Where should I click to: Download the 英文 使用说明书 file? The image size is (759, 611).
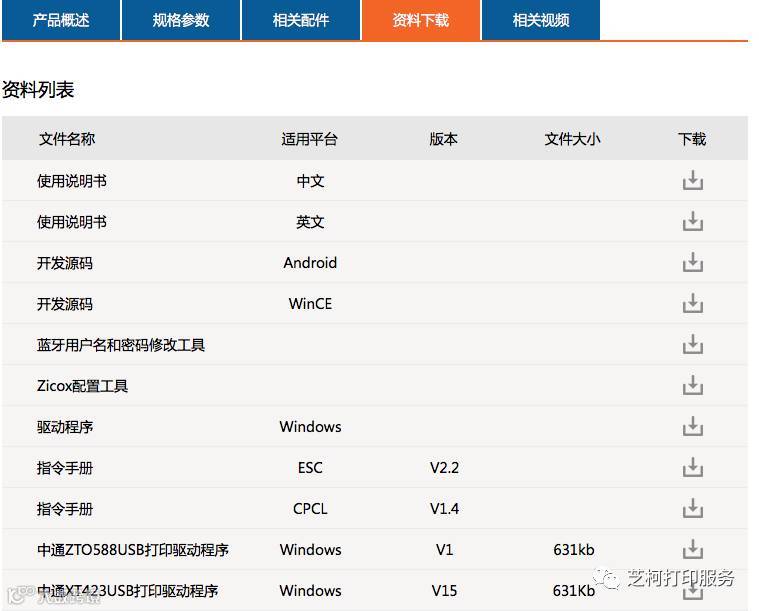click(x=693, y=221)
